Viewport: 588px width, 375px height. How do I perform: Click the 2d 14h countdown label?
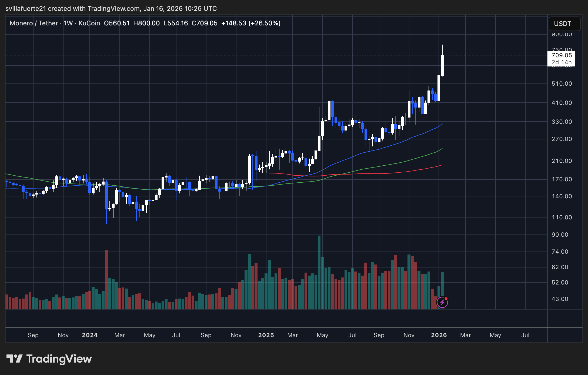pos(562,62)
